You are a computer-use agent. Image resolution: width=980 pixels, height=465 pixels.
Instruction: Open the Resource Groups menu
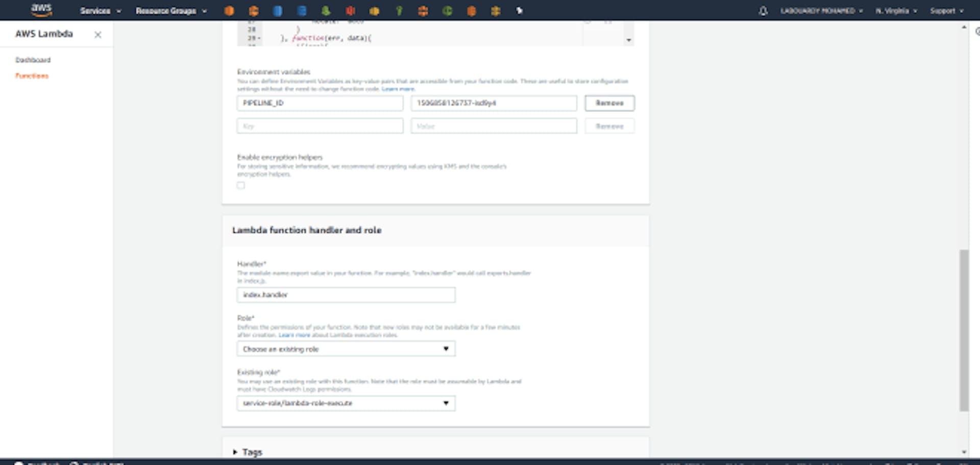[171, 11]
